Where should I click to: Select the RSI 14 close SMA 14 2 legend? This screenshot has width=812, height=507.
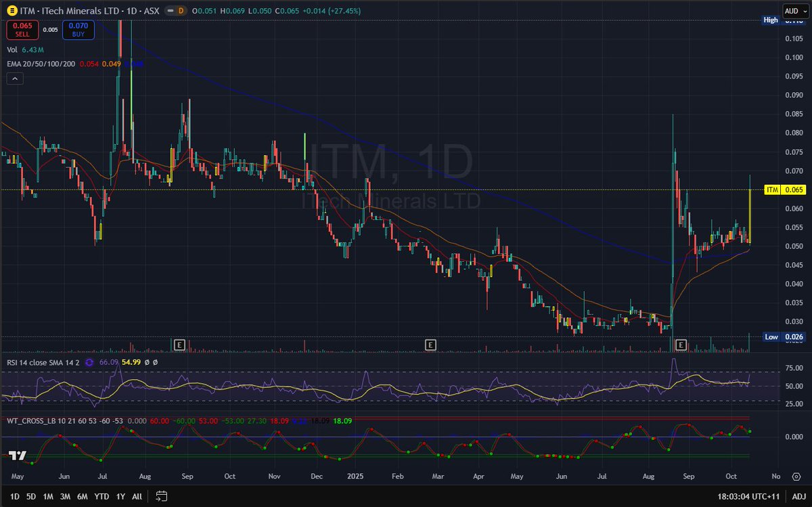43,362
